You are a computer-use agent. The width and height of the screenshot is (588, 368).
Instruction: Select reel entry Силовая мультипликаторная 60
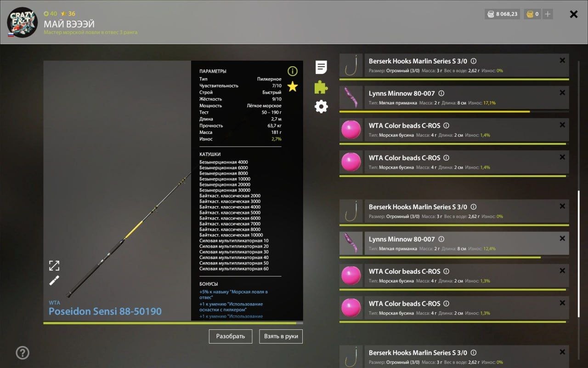pyautogui.click(x=234, y=269)
